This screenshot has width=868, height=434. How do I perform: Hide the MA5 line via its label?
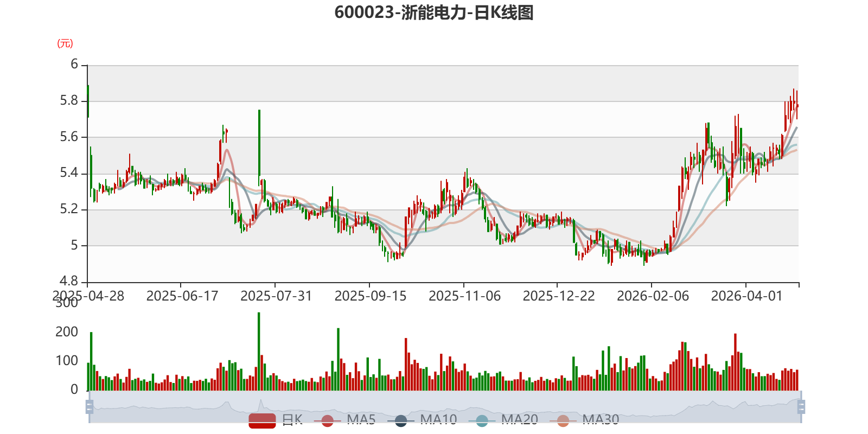[x=361, y=420]
